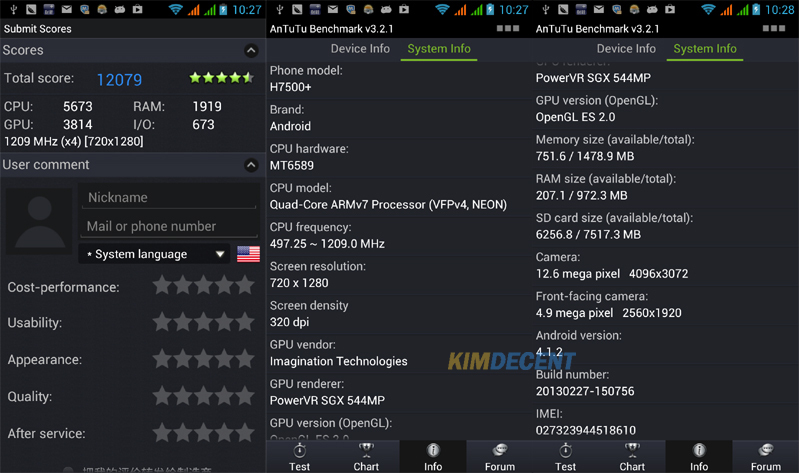Rate Quality with the second star
The width and height of the screenshot is (800, 473).
(x=183, y=395)
